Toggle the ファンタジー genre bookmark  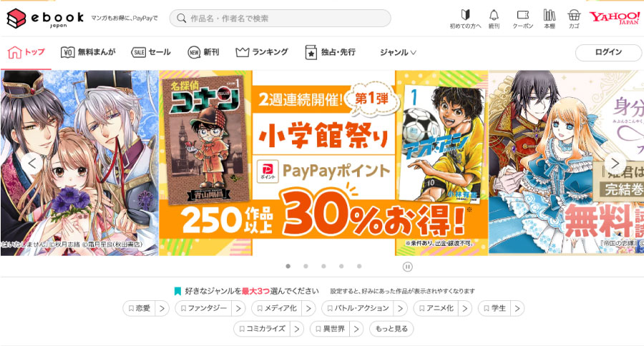[x=203, y=308]
